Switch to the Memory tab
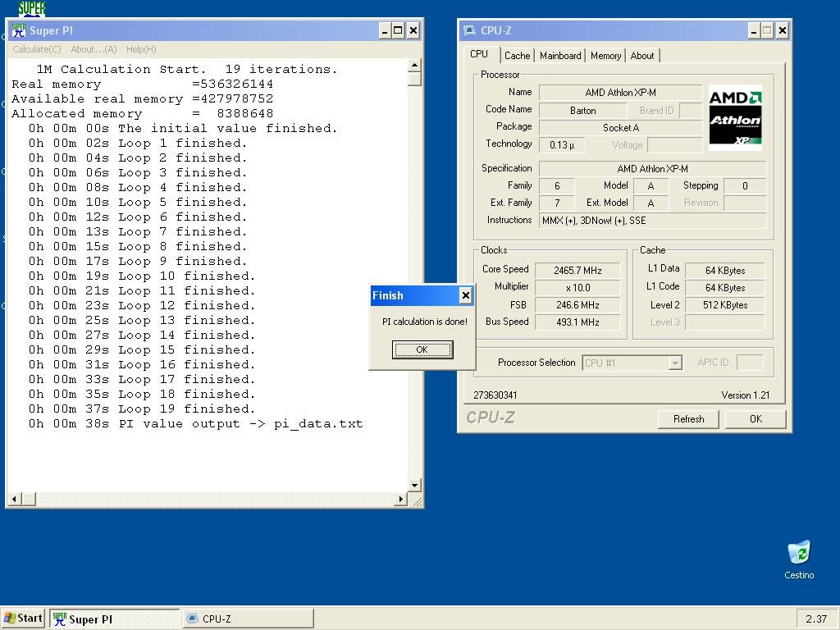The width and height of the screenshot is (840, 630). (x=606, y=56)
